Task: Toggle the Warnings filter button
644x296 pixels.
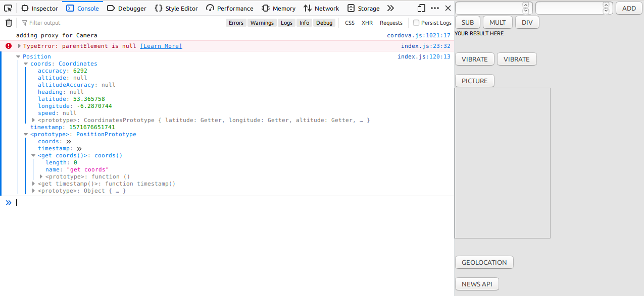Action: 262,23
